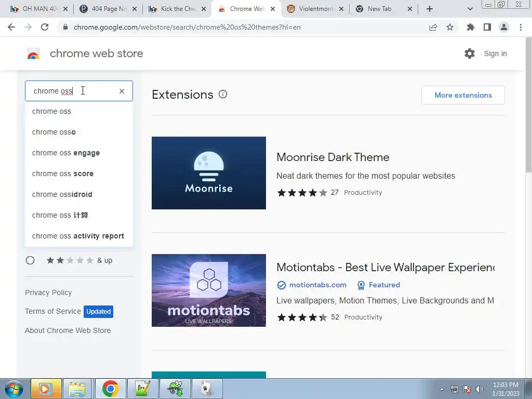Open the share page icon in the address bar
Screen dimensions: 532x399
[433, 27]
